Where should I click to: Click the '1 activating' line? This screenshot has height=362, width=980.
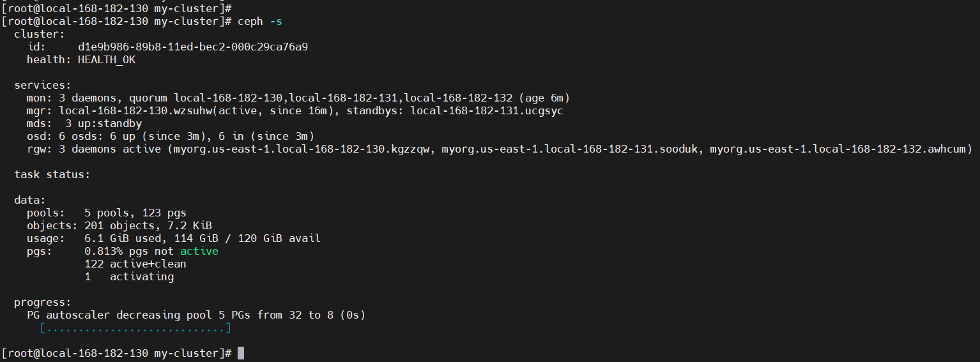coord(128,277)
